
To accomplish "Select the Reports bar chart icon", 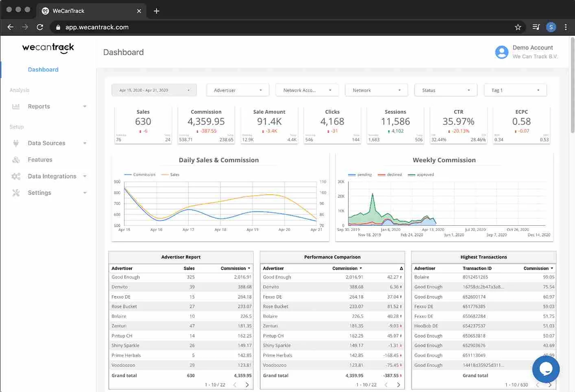I will pyautogui.click(x=15, y=106).
